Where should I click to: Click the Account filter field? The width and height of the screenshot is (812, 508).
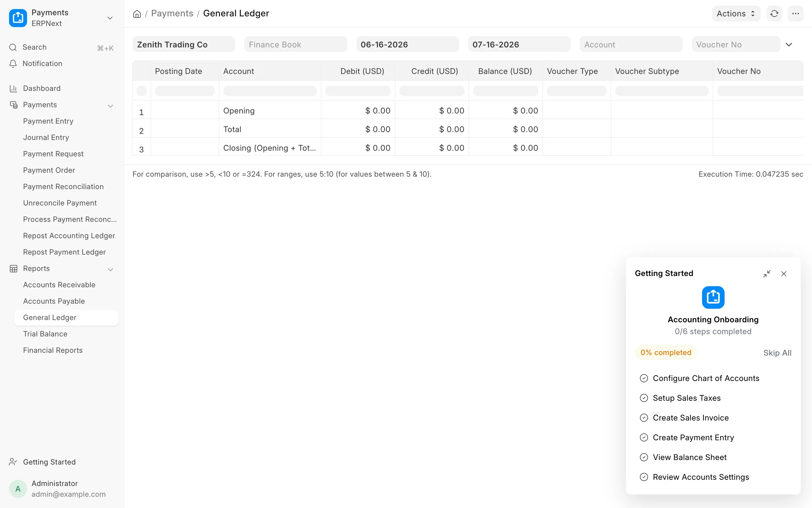631,44
